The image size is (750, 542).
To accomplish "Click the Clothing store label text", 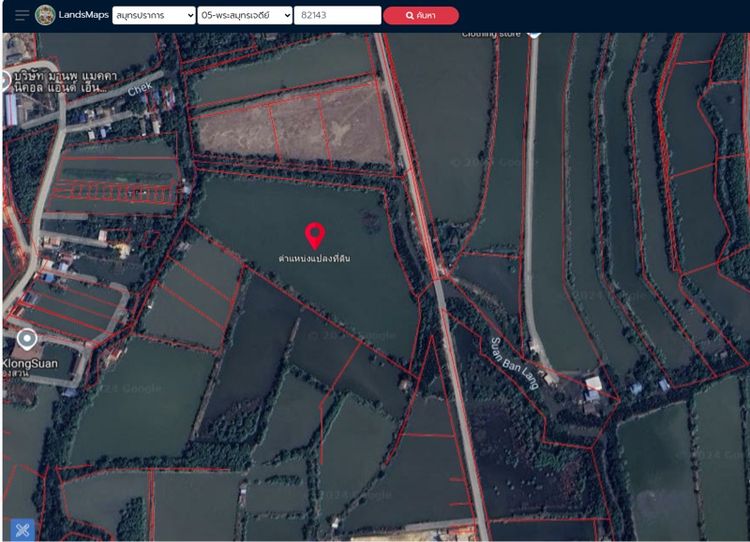I will [x=492, y=35].
